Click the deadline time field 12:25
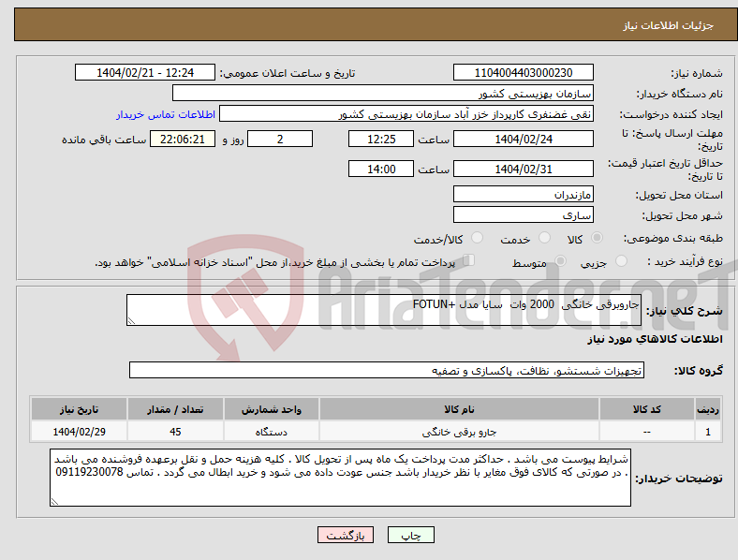The width and height of the screenshot is (738, 560). point(381,140)
